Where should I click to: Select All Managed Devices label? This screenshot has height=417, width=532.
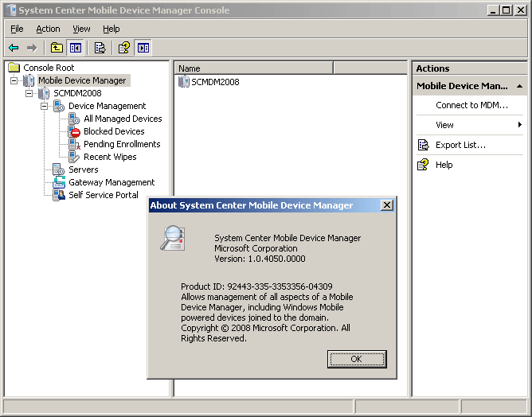pos(123,119)
